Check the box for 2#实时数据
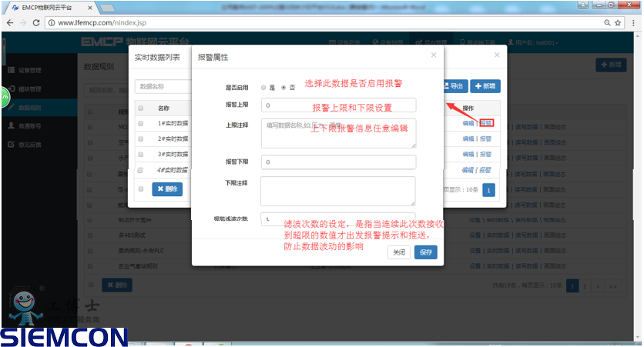 coord(141,139)
